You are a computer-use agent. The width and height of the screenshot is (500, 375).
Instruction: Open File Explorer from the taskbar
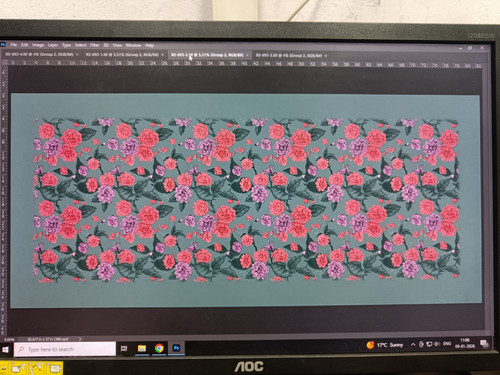(142, 349)
